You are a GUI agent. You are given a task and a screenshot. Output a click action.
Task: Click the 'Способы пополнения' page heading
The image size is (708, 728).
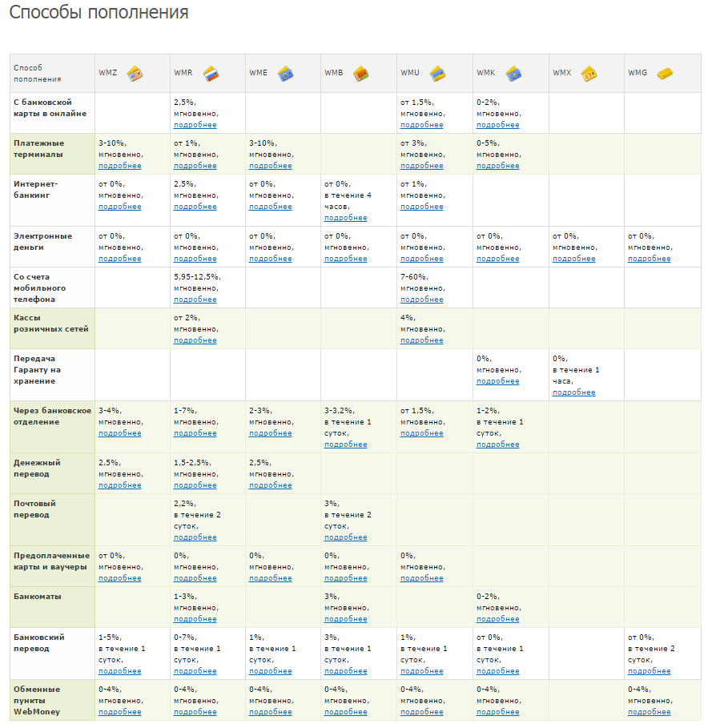pos(99,13)
